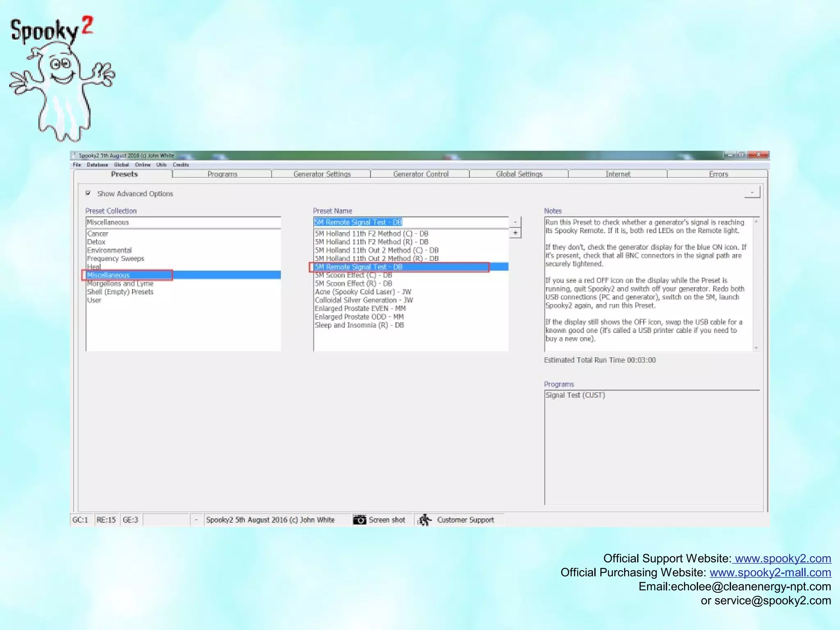Choose Colloidal Silver Generation - JW preset
The image size is (840, 630).
pyautogui.click(x=363, y=300)
